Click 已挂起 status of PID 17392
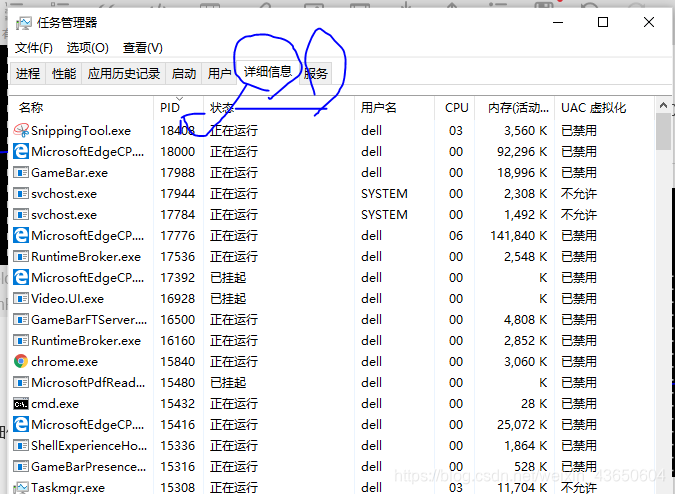The height and width of the screenshot is (494, 675). pyautogui.click(x=228, y=278)
